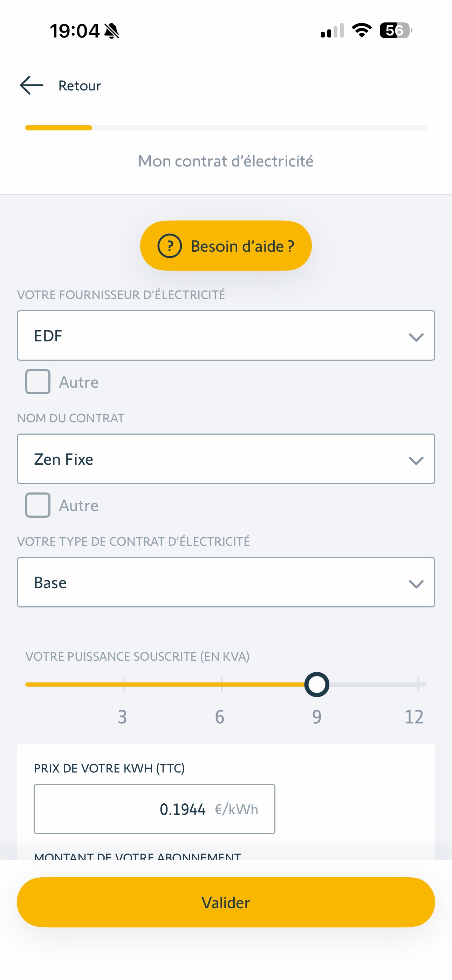Tap the battery level icon
The width and height of the screenshot is (452, 980).
(x=396, y=30)
